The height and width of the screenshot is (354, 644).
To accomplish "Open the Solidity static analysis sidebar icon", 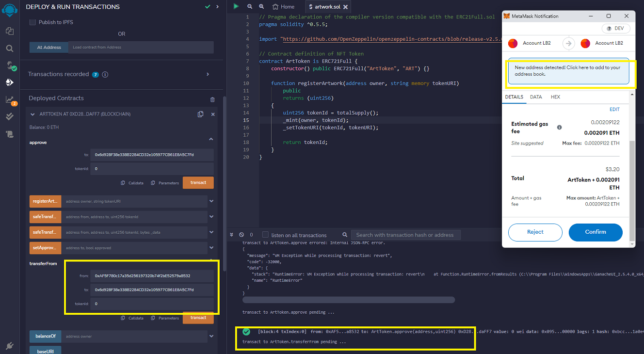I will click(10, 100).
